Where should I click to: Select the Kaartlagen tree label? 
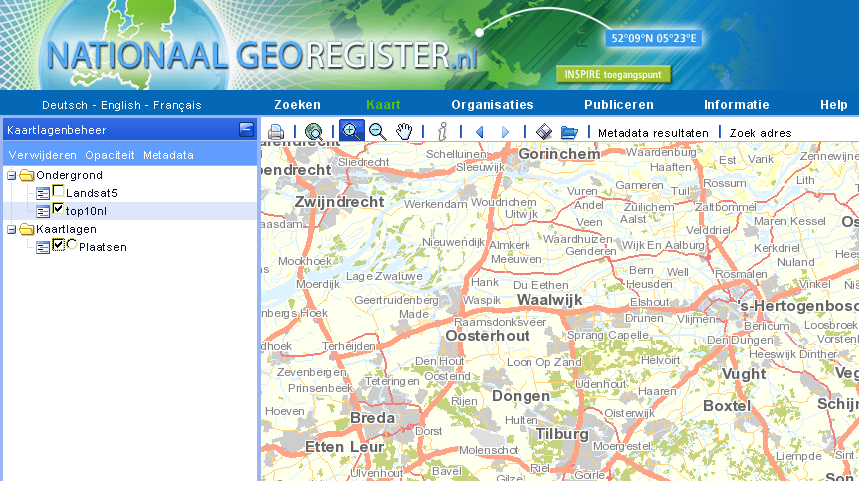pyautogui.click(x=66, y=229)
